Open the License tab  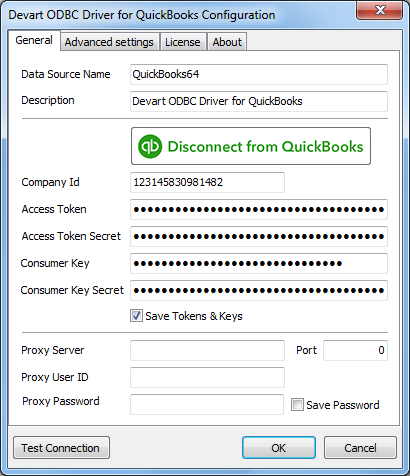click(x=183, y=42)
